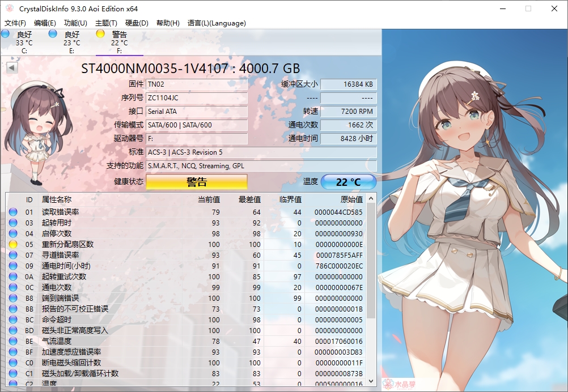This screenshot has width=568, height=392.
Task: Click the status orb for 报告的不可校正错误
Action: click(13, 309)
